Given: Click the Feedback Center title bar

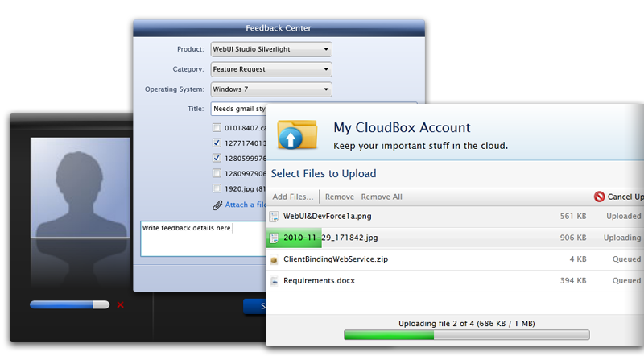Looking at the screenshot, I should [279, 28].
